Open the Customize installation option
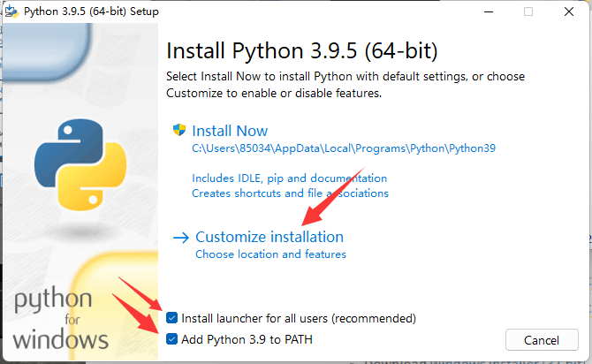This screenshot has width=592, height=364. [x=269, y=237]
